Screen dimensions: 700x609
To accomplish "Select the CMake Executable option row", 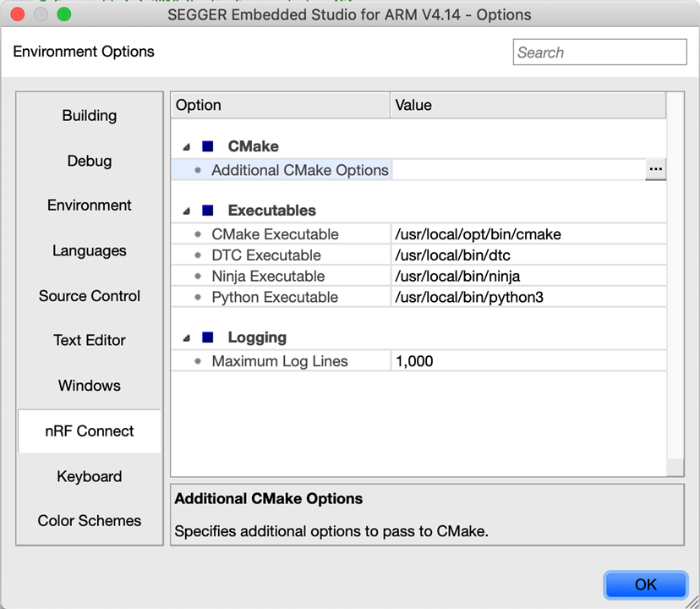I will click(418, 233).
